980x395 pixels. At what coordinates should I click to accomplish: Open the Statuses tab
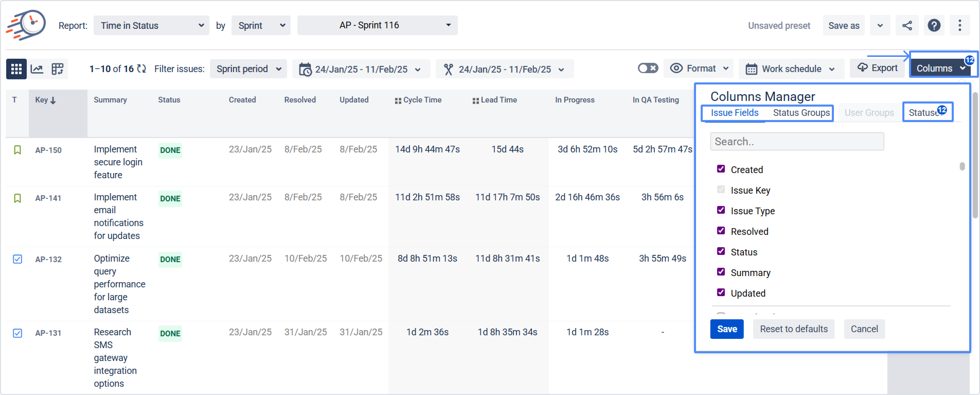pyautogui.click(x=923, y=113)
